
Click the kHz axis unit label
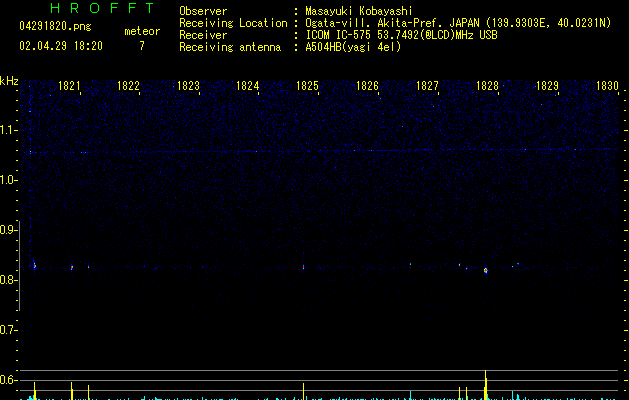(x=9, y=81)
